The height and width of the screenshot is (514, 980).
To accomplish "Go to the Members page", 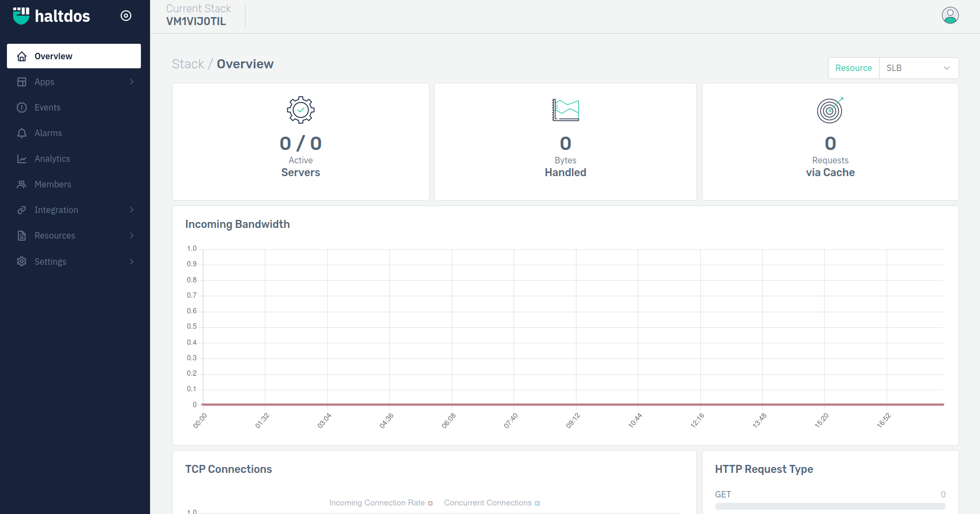I will point(52,184).
